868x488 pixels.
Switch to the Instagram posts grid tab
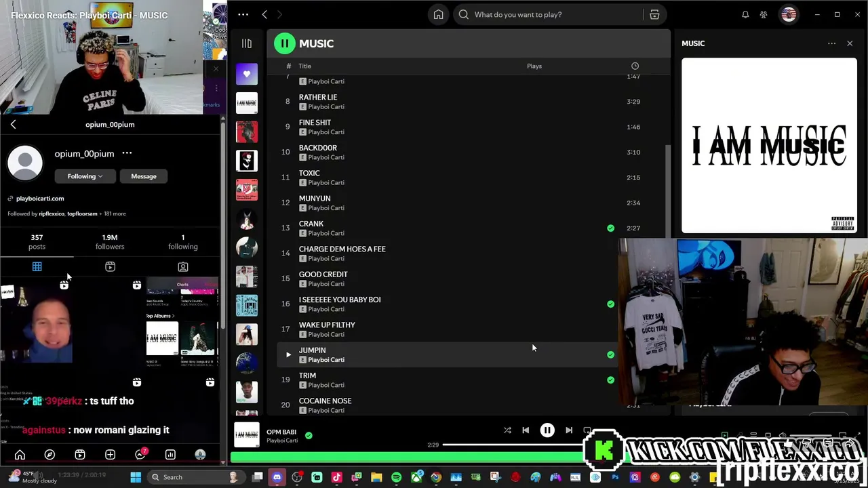(x=37, y=267)
